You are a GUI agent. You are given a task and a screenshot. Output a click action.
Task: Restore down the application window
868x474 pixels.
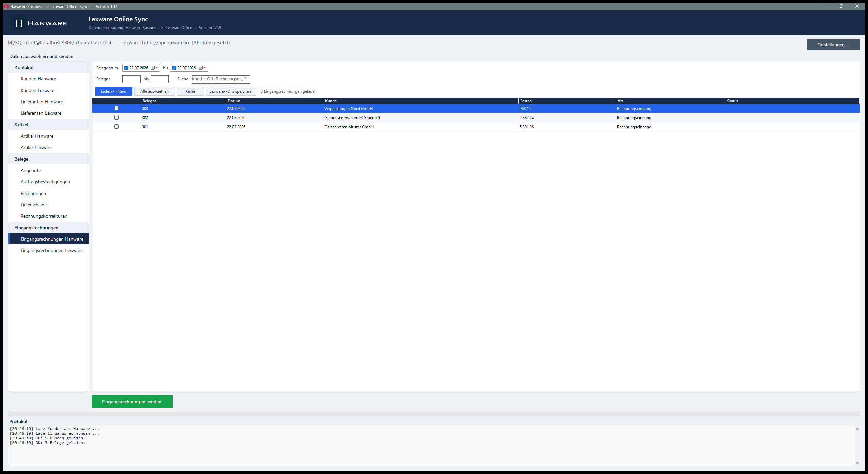(841, 6)
